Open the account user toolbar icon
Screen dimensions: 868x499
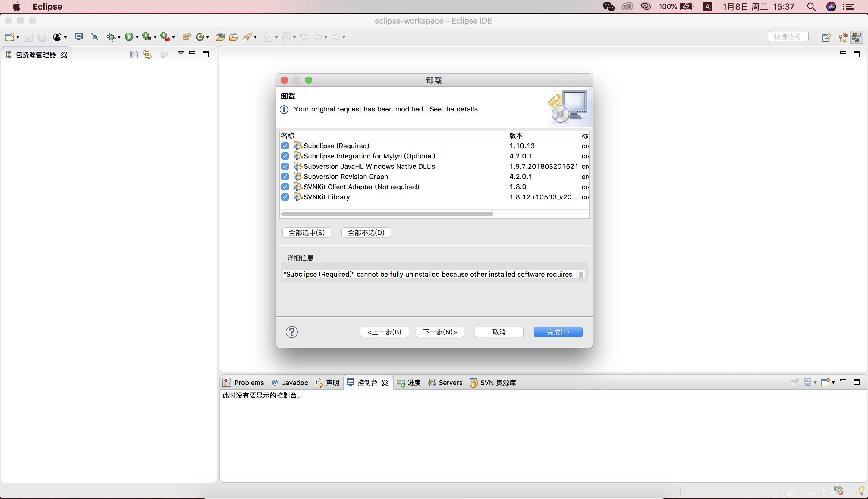pos(57,37)
